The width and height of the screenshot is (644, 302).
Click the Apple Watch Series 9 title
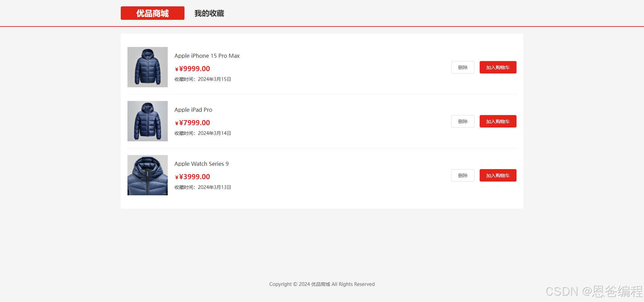coord(202,164)
